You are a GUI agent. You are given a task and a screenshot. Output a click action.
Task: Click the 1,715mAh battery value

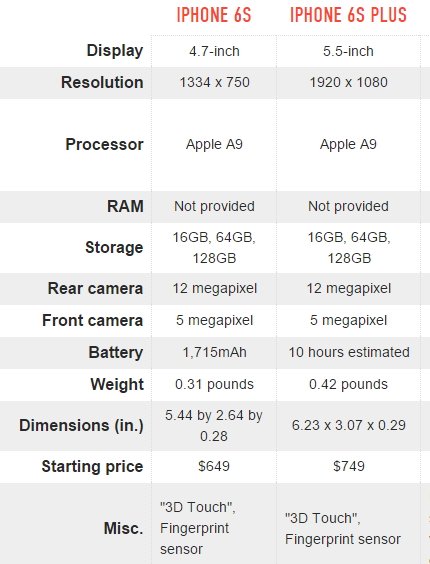point(214,352)
